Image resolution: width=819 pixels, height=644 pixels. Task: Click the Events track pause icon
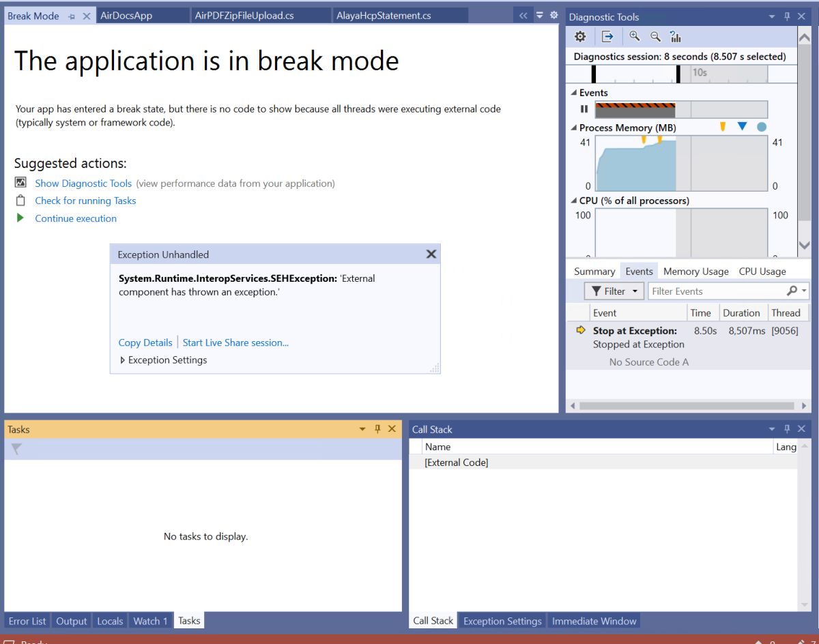pos(584,109)
